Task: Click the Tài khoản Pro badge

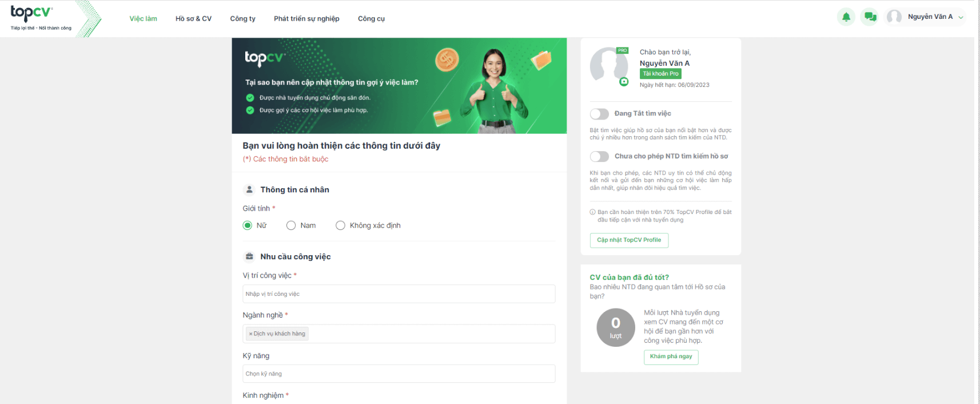Action: (x=660, y=74)
